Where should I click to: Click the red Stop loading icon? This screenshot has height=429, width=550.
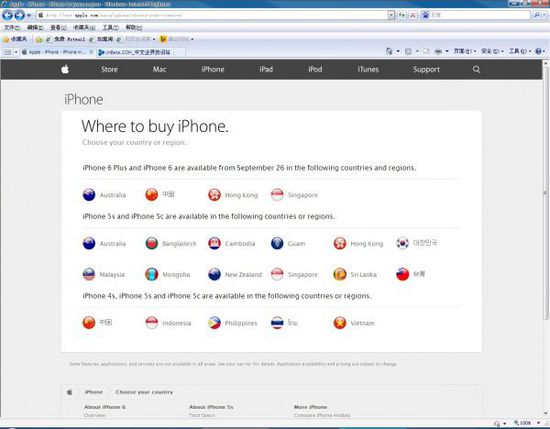point(413,15)
